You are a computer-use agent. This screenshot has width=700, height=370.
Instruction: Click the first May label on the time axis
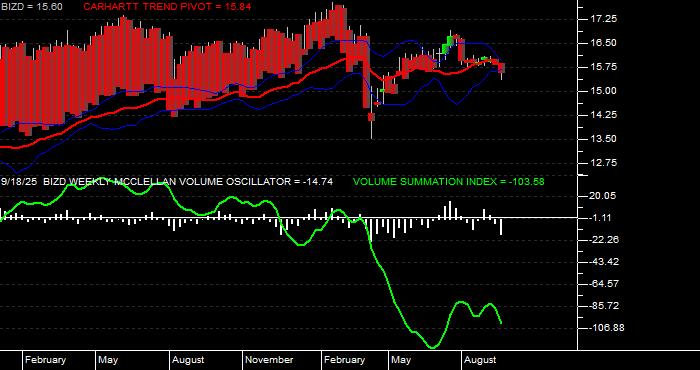108,360
